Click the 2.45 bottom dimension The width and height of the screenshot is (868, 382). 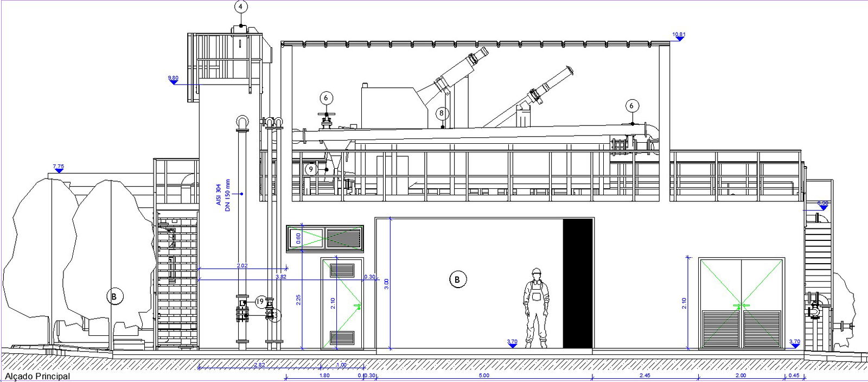click(644, 375)
